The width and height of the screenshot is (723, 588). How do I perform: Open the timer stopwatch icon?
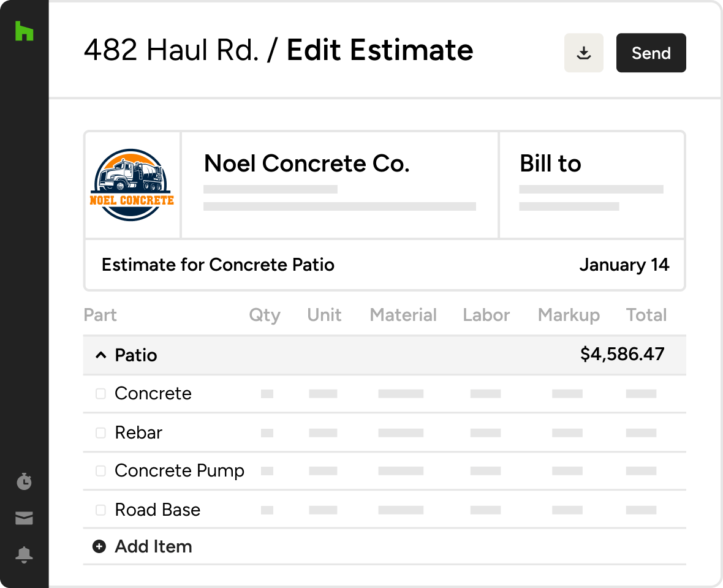coord(24,481)
